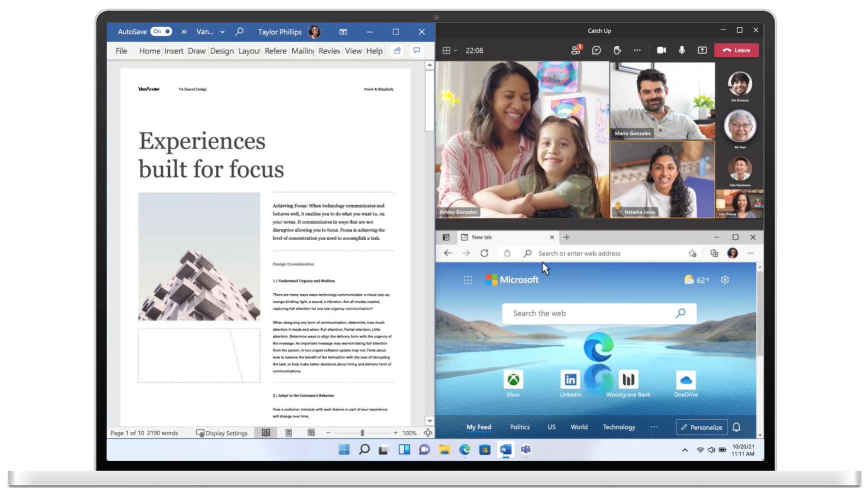Share content in Teams meeting
Image resolution: width=868 pixels, height=488 pixels.
point(702,50)
